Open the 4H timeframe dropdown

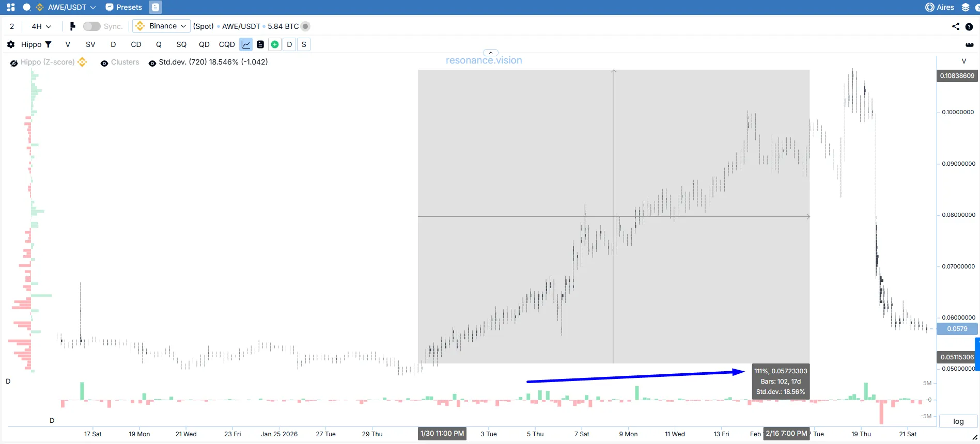(41, 26)
